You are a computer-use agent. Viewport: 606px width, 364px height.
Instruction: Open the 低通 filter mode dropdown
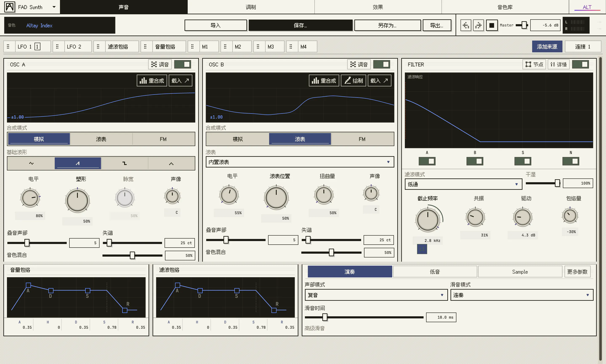463,184
